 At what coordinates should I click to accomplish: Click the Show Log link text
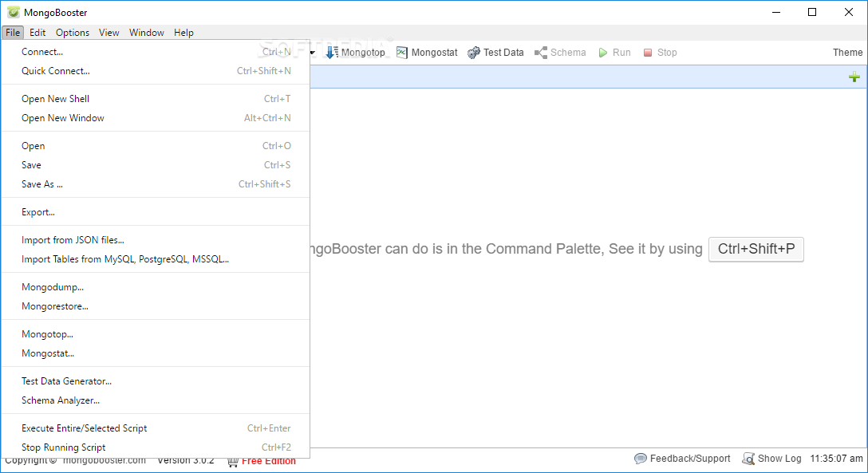click(779, 459)
